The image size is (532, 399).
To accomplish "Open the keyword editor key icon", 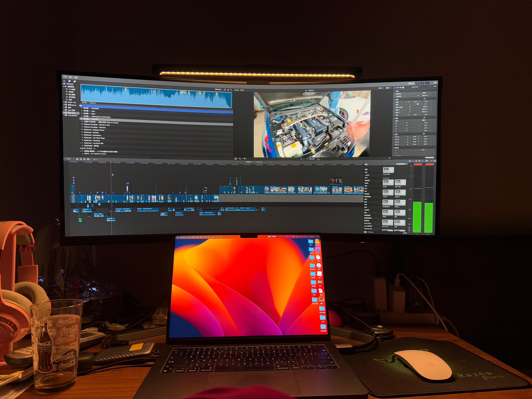I will [71, 77].
